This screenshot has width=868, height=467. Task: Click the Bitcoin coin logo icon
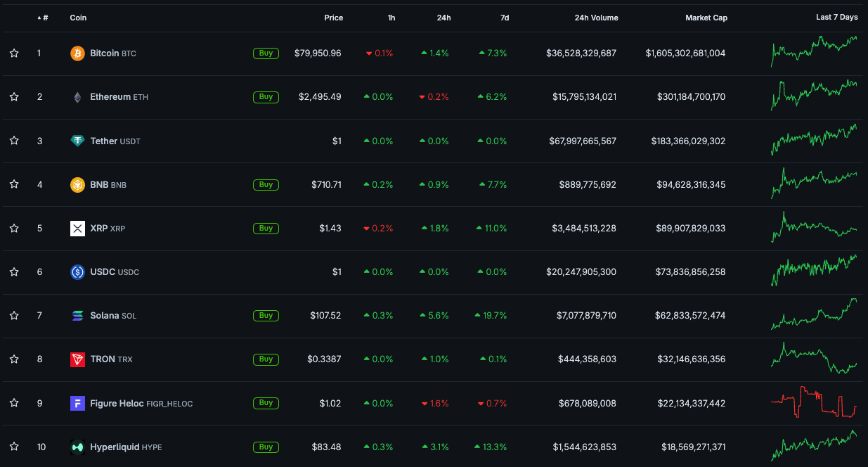tap(77, 53)
